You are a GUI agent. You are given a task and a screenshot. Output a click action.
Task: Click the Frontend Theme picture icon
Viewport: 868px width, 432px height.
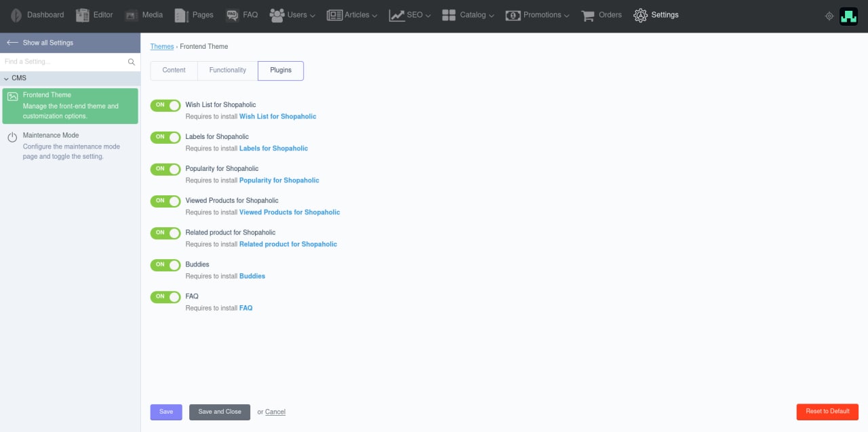coord(12,96)
